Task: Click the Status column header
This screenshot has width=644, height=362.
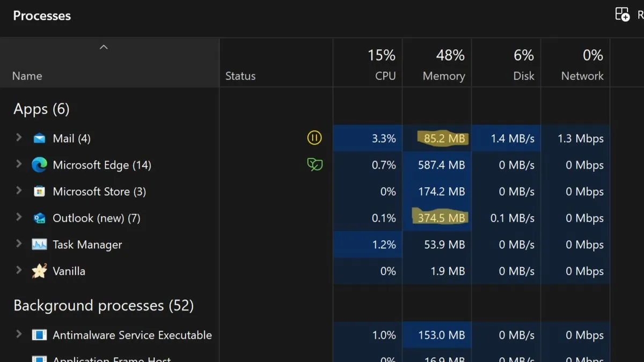Action: coord(240,76)
